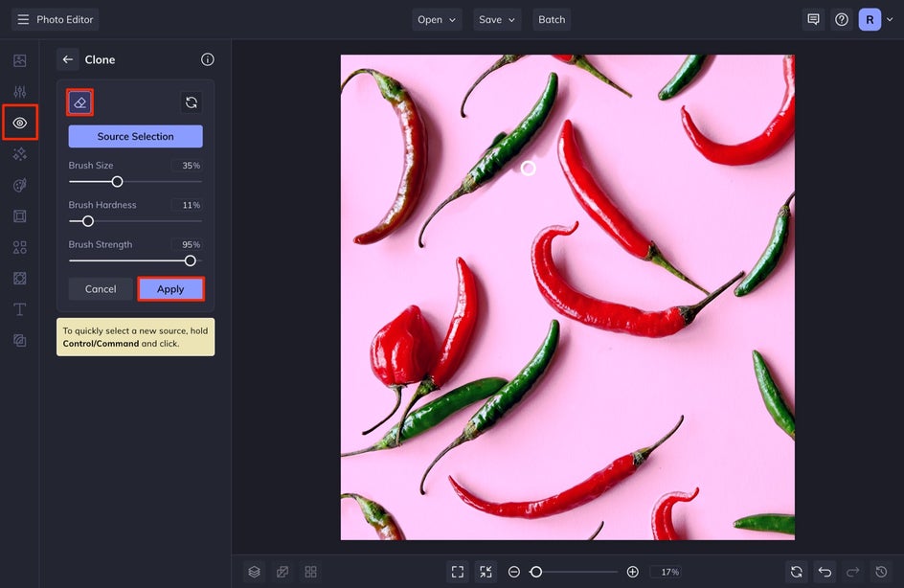This screenshot has height=588, width=904.
Task: Reset the Clone tool settings
Action: pos(192,102)
